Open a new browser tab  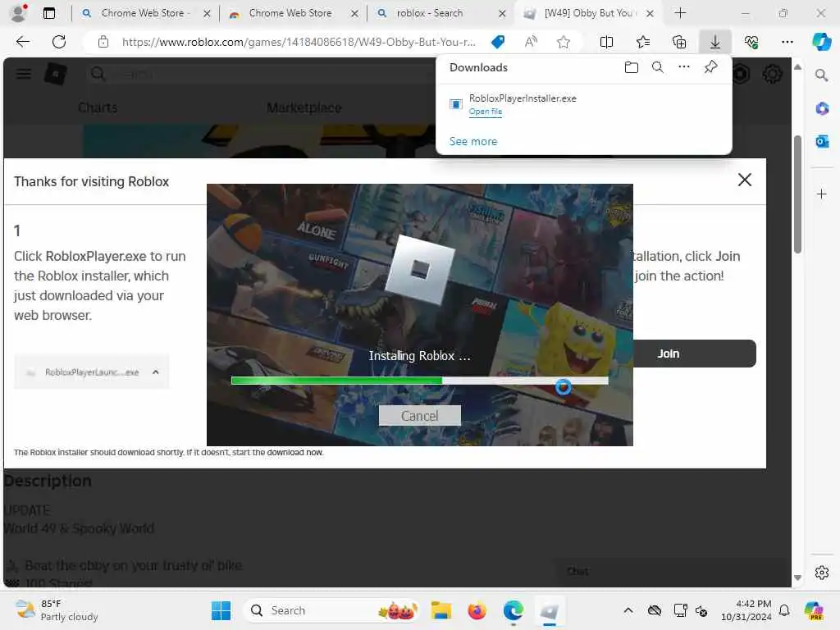(680, 13)
